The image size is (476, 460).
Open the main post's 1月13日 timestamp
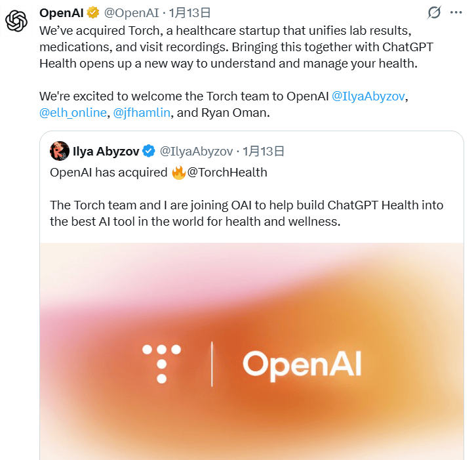point(189,12)
